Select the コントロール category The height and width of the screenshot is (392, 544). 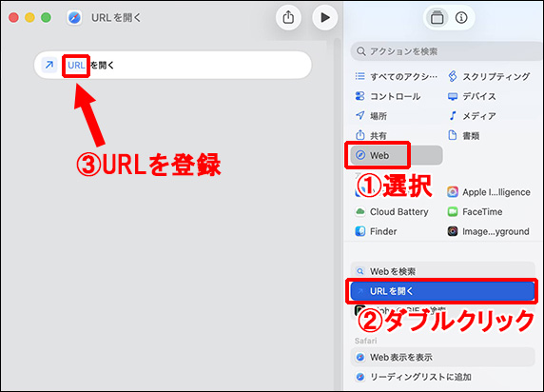389,96
